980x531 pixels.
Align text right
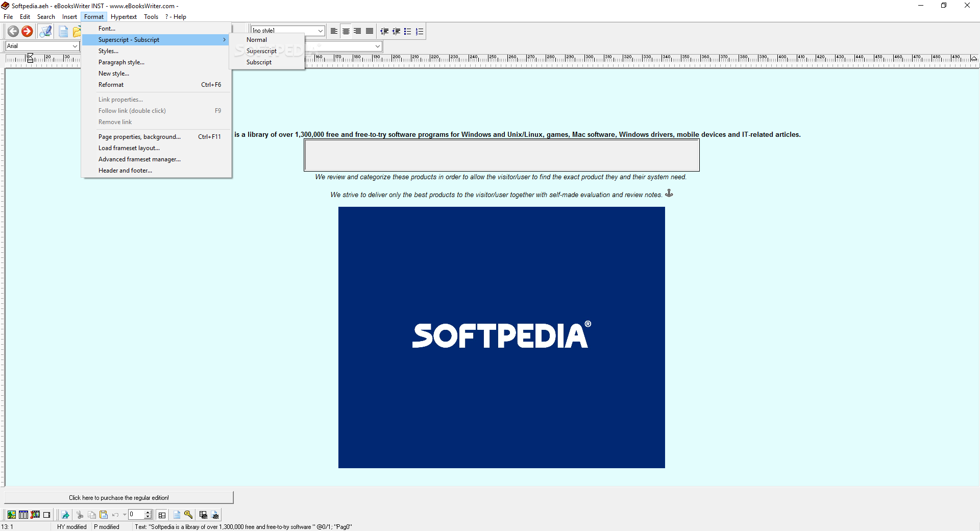[x=358, y=31]
